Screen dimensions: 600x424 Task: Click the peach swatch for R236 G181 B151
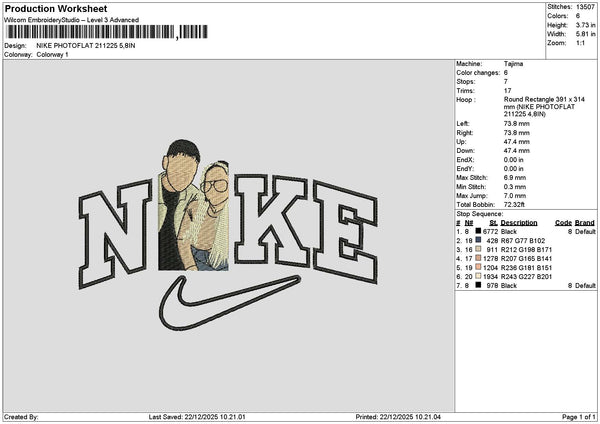(x=478, y=267)
